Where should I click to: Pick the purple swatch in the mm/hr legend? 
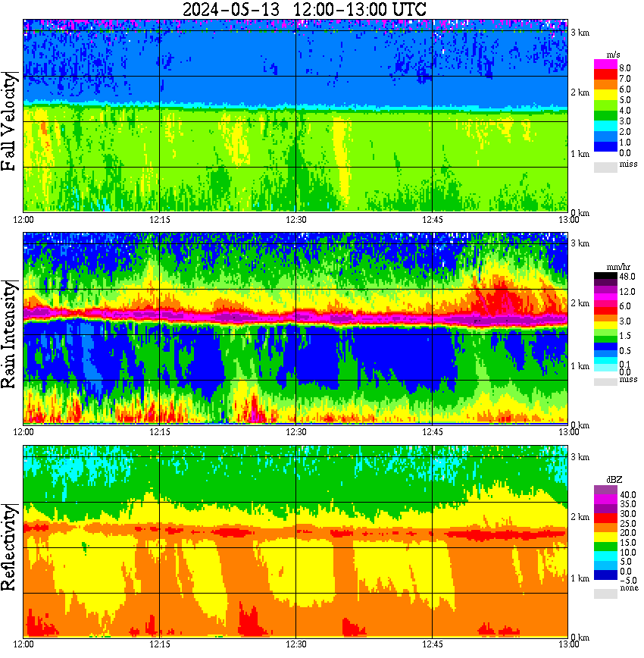tap(605, 290)
